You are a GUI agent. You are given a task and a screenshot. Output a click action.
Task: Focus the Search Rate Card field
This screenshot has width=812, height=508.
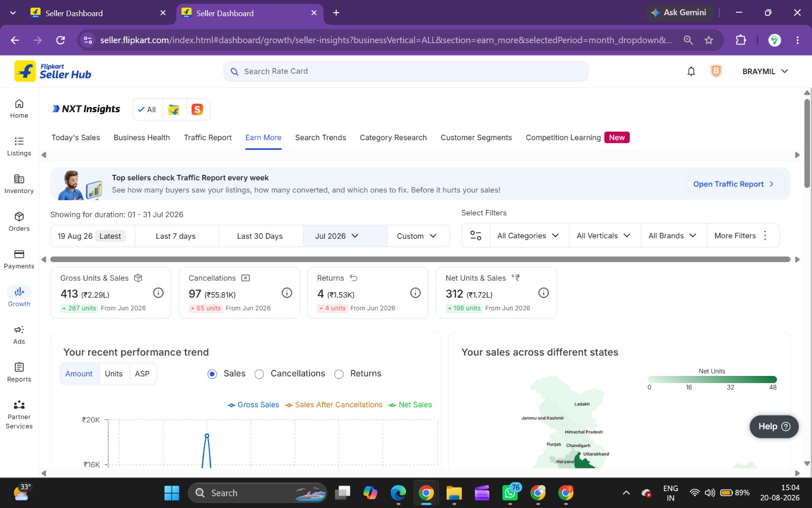click(406, 72)
